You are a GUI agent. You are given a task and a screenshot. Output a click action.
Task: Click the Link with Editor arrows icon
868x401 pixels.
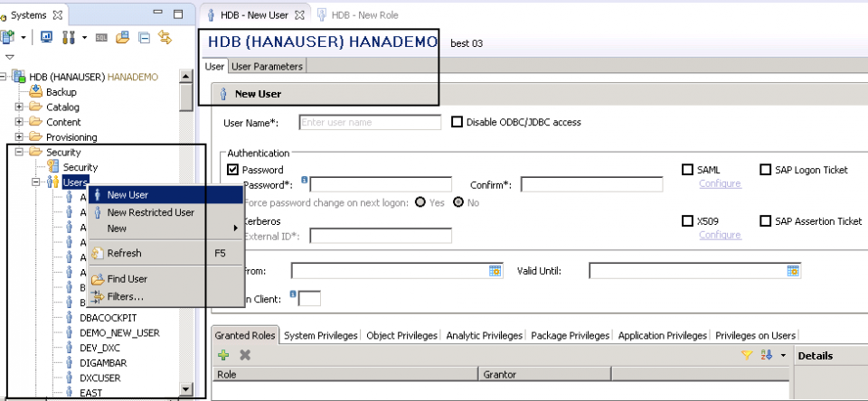pyautogui.click(x=165, y=37)
